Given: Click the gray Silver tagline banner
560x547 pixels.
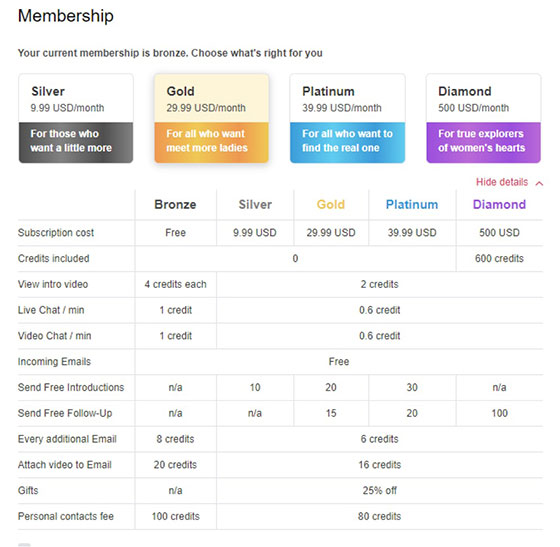Looking at the screenshot, I should (x=76, y=143).
